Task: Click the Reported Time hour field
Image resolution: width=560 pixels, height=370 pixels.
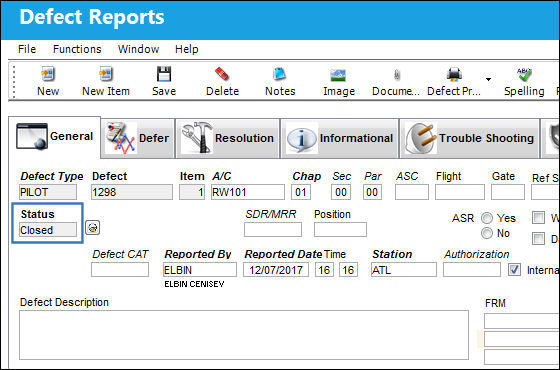Action: [324, 270]
